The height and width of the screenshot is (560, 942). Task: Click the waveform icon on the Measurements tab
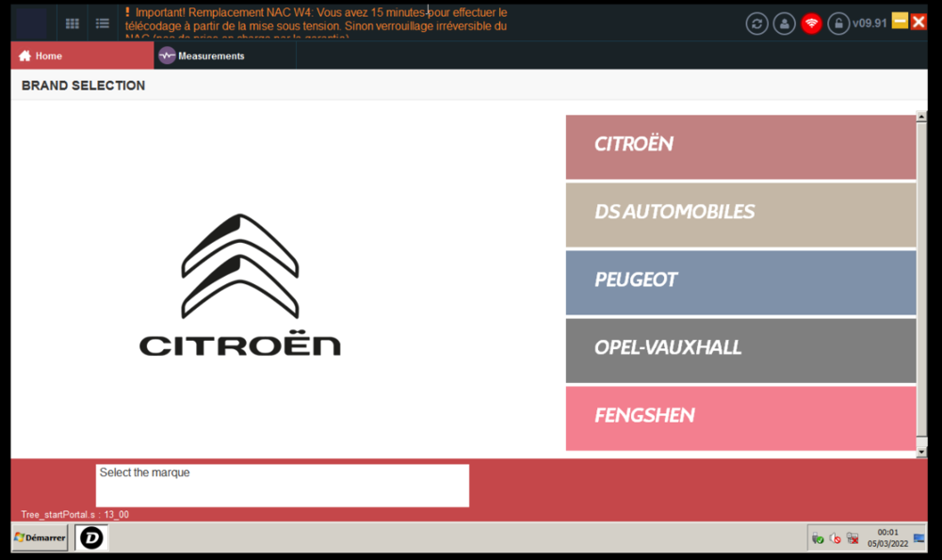coord(165,56)
